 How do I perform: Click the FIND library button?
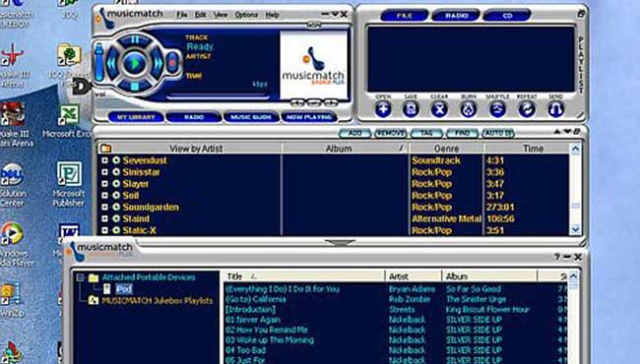coord(463,133)
